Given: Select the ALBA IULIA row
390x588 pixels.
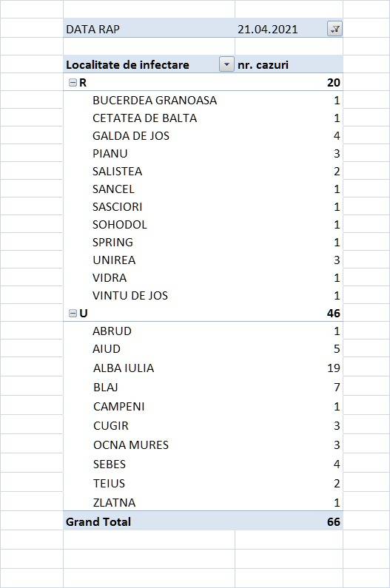Looking at the screenshot, I should 203,368.
